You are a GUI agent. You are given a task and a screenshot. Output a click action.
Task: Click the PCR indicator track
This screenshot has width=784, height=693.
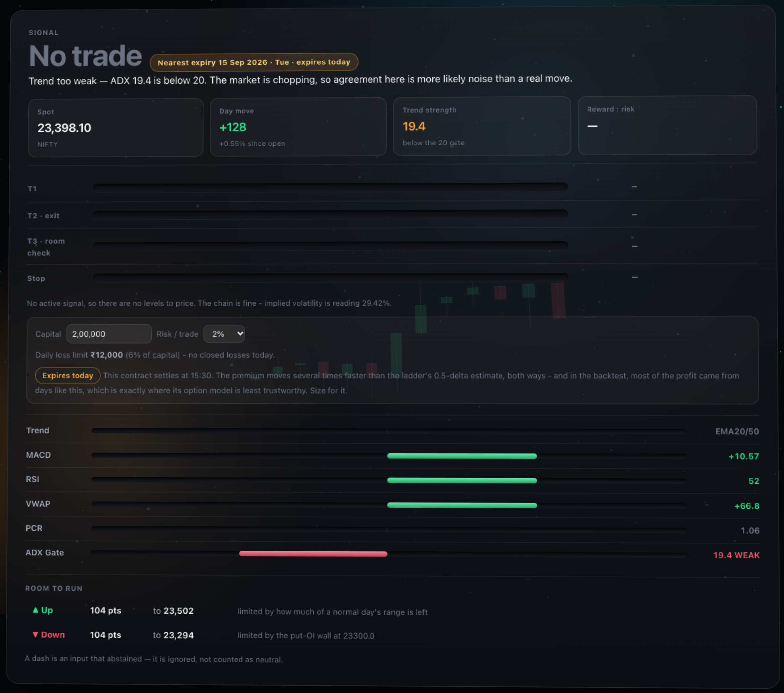pyautogui.click(x=389, y=529)
